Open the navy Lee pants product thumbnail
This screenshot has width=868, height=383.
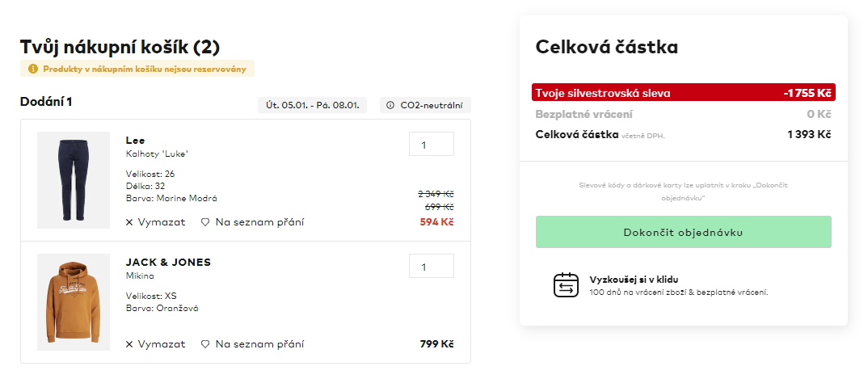coord(74,180)
